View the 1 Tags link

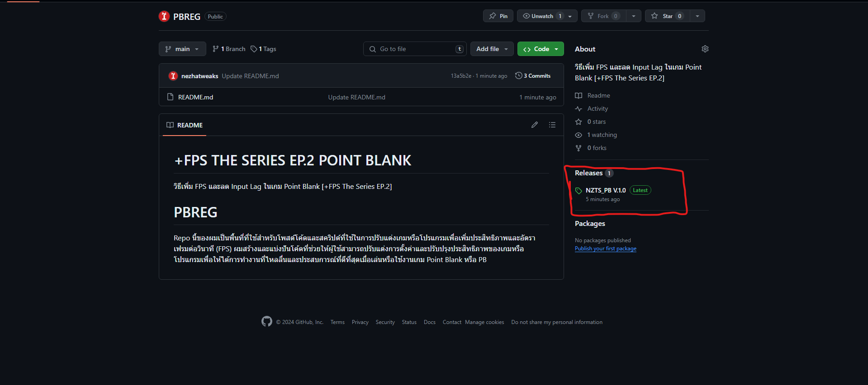click(x=263, y=49)
